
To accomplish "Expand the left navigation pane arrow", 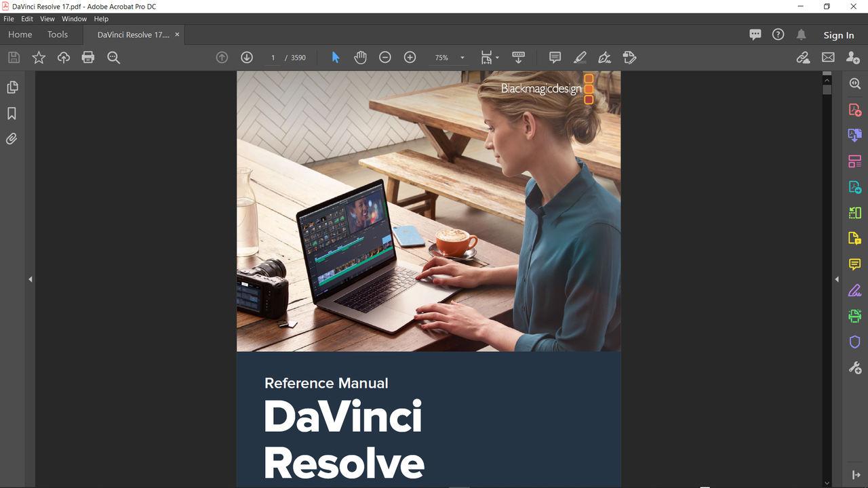I will click(x=31, y=279).
